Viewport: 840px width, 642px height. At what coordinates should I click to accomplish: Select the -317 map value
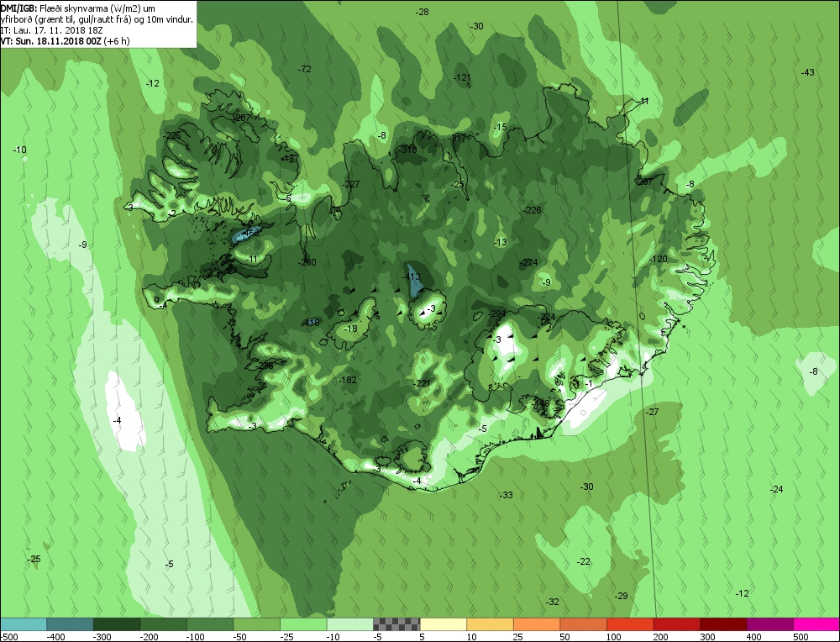(458, 138)
